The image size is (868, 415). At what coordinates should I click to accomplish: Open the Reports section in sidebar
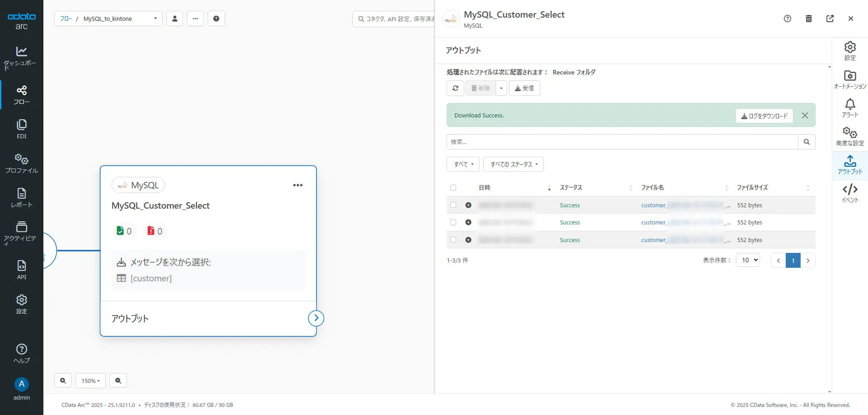coord(21,198)
